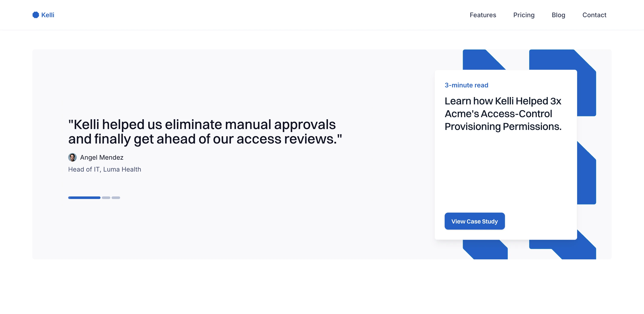
Task: Select the first active carousel indicator
Action: coord(84,198)
